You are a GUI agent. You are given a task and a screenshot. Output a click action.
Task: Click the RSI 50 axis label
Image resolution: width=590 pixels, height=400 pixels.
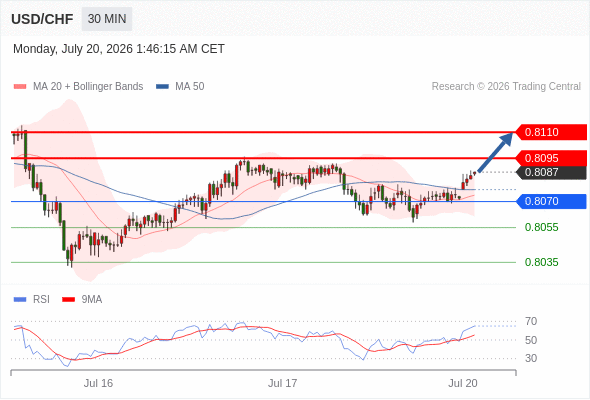(531, 340)
